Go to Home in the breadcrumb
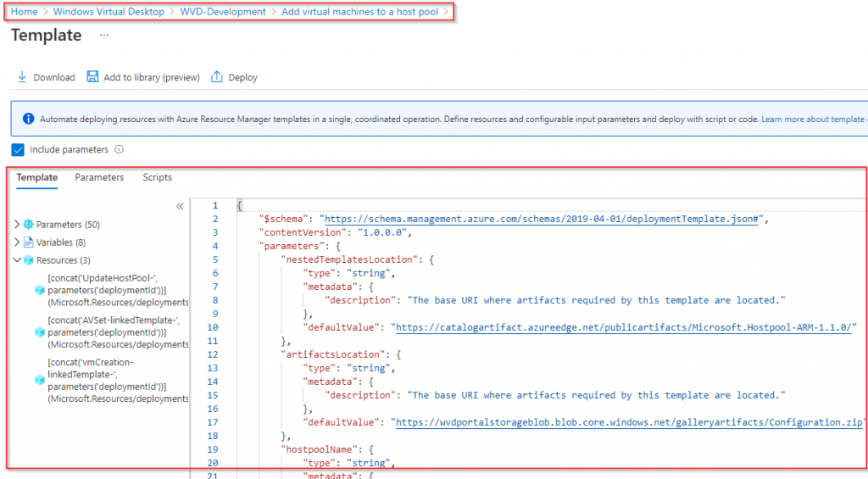The width and height of the screenshot is (868, 479). point(25,12)
